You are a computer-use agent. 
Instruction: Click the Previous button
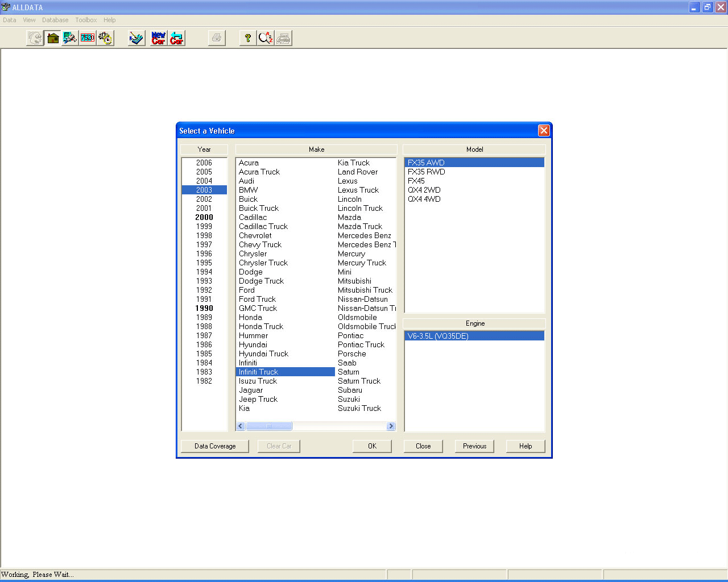474,446
